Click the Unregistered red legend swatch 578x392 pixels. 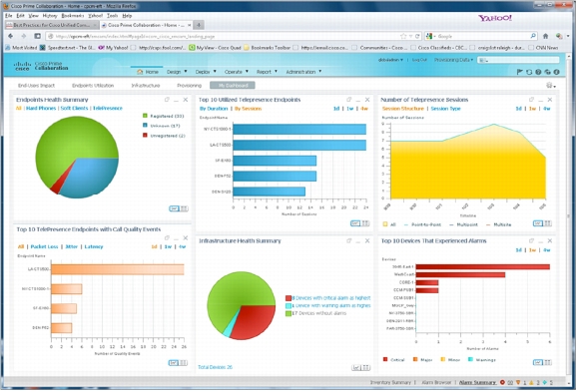click(145, 136)
